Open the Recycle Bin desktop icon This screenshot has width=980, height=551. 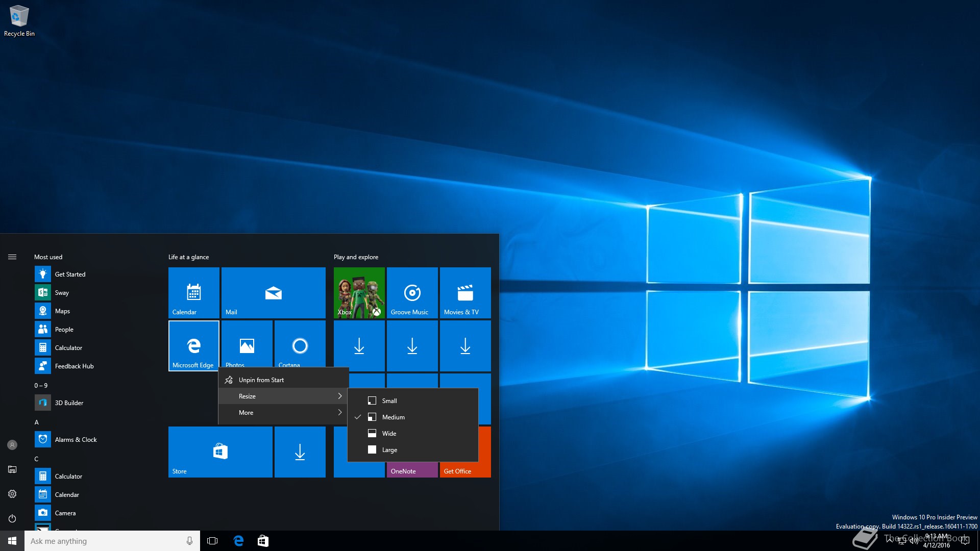click(19, 21)
